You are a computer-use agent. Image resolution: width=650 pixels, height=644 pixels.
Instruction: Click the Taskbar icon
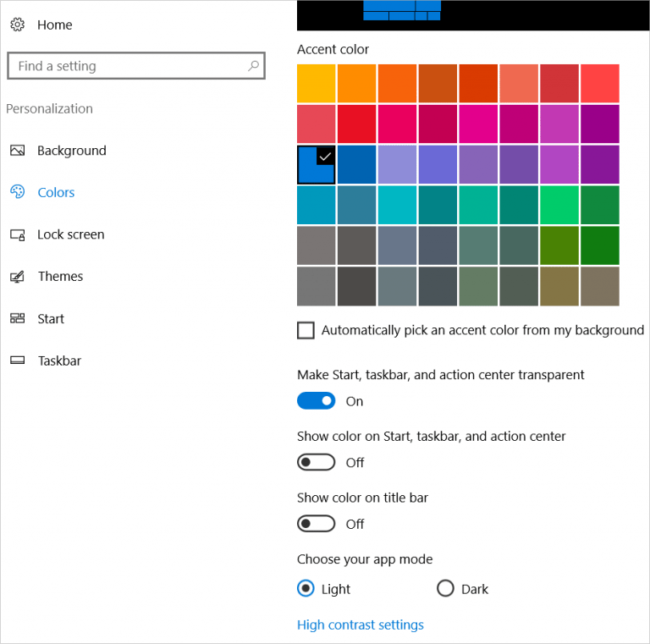coord(17,361)
